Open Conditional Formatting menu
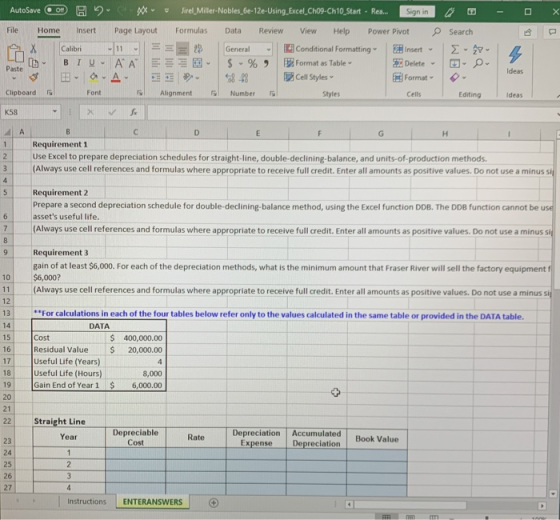Viewport: 560px width, 520px height. click(x=330, y=49)
